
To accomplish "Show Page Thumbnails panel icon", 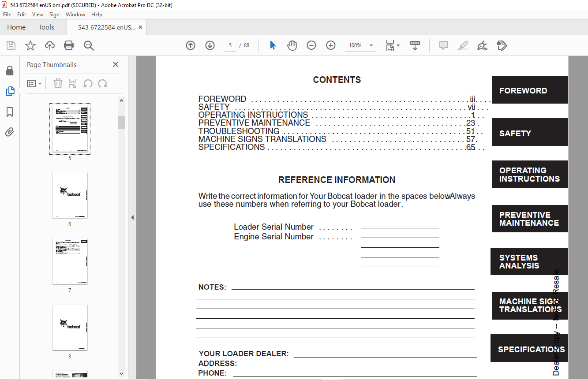I will [10, 91].
